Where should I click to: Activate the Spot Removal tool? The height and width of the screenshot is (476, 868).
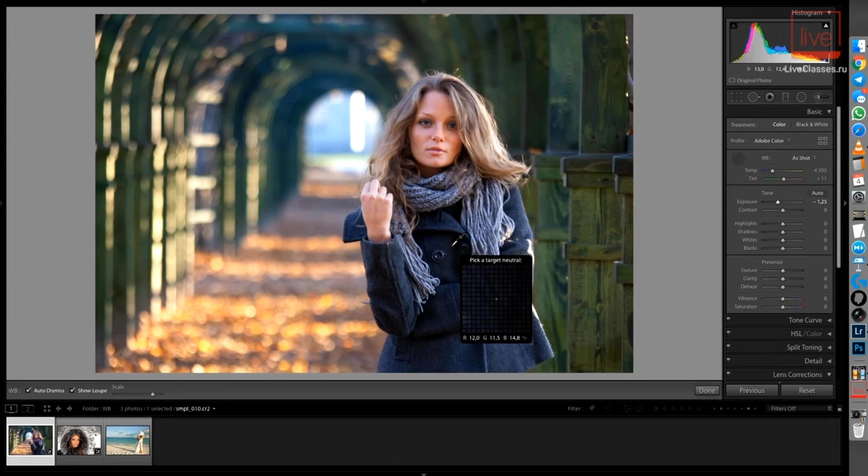click(x=753, y=97)
